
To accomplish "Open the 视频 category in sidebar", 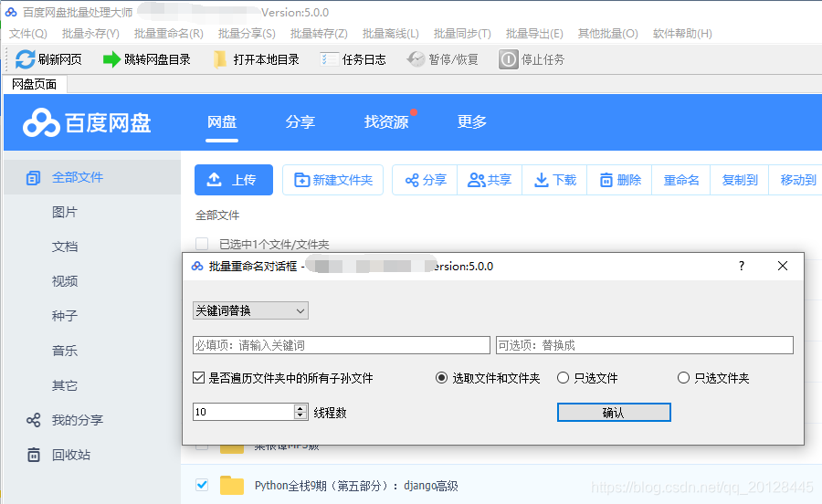I will [65, 281].
